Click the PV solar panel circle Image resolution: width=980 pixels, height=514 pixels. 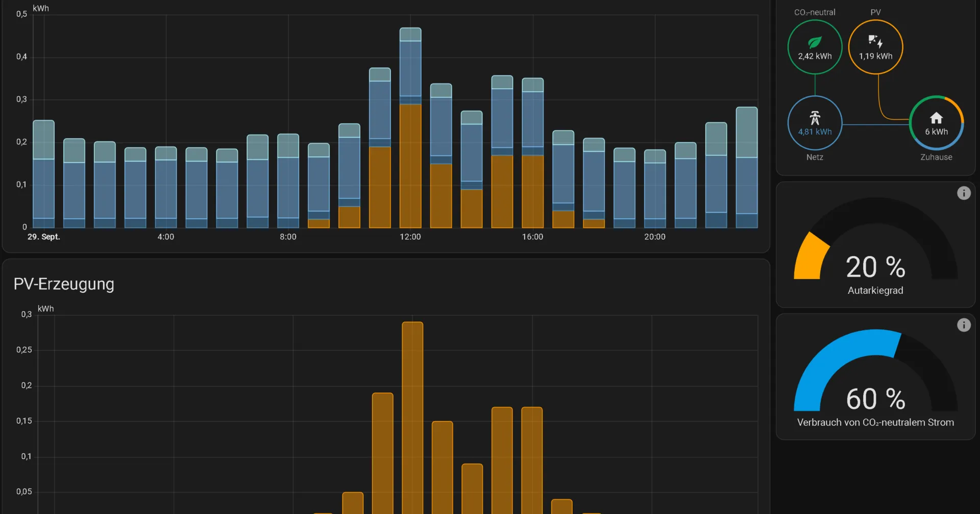[x=875, y=47]
